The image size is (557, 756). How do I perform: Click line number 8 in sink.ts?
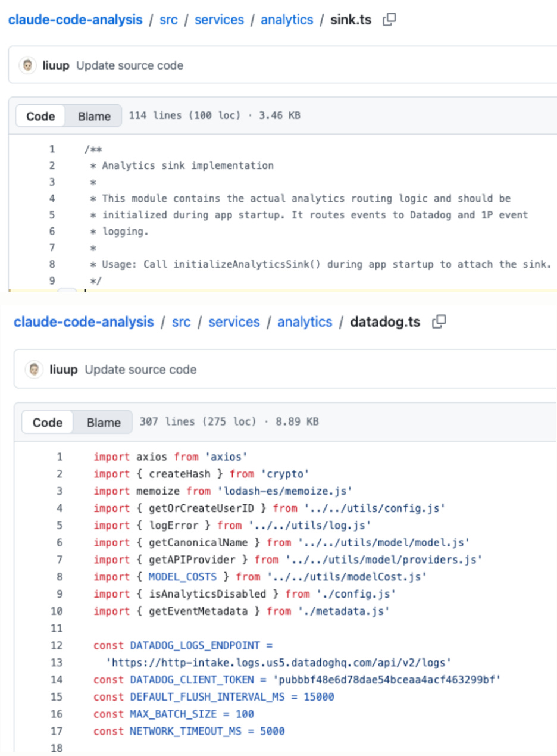(x=52, y=264)
